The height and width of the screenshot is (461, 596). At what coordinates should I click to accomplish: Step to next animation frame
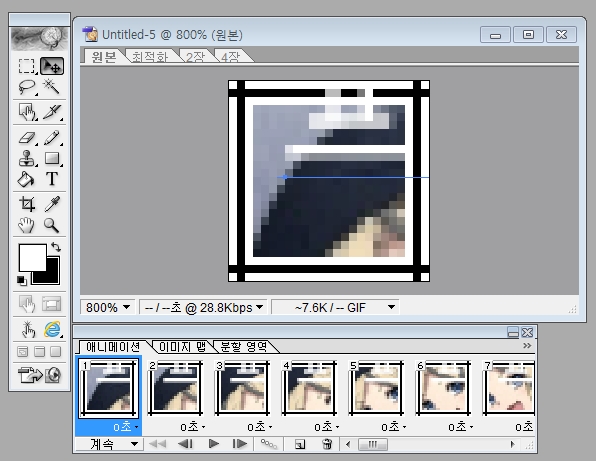coord(239,444)
